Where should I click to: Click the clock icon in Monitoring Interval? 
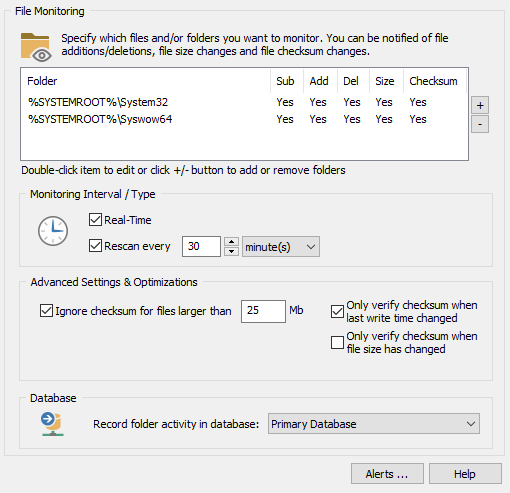click(53, 231)
